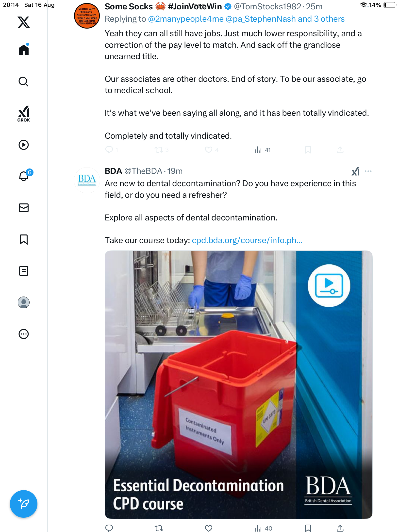Open share options for BDA tweet
Image resolution: width=399 pixels, height=532 pixels.
click(x=340, y=528)
